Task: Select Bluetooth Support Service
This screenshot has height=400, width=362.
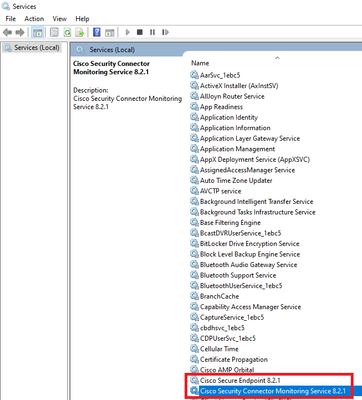Action: coord(238,275)
